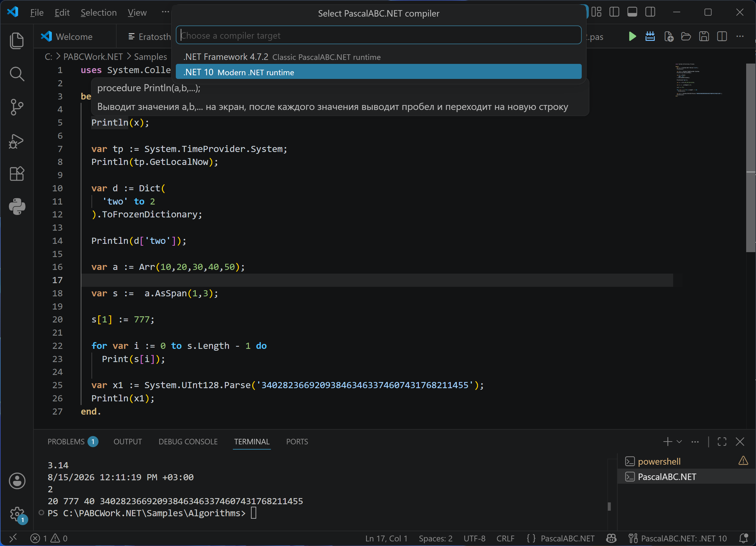The width and height of the screenshot is (756, 546).
Task: Open the OUTPUT panel tab
Action: [128, 441]
